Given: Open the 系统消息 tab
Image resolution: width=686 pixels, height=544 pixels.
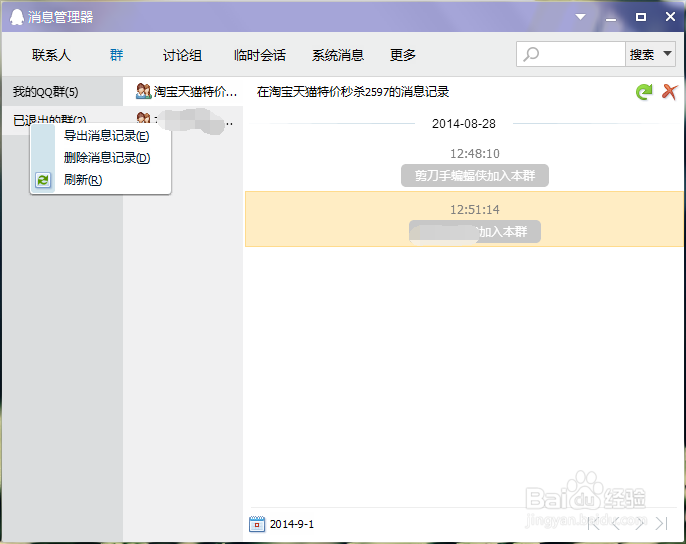Looking at the screenshot, I should pos(338,55).
